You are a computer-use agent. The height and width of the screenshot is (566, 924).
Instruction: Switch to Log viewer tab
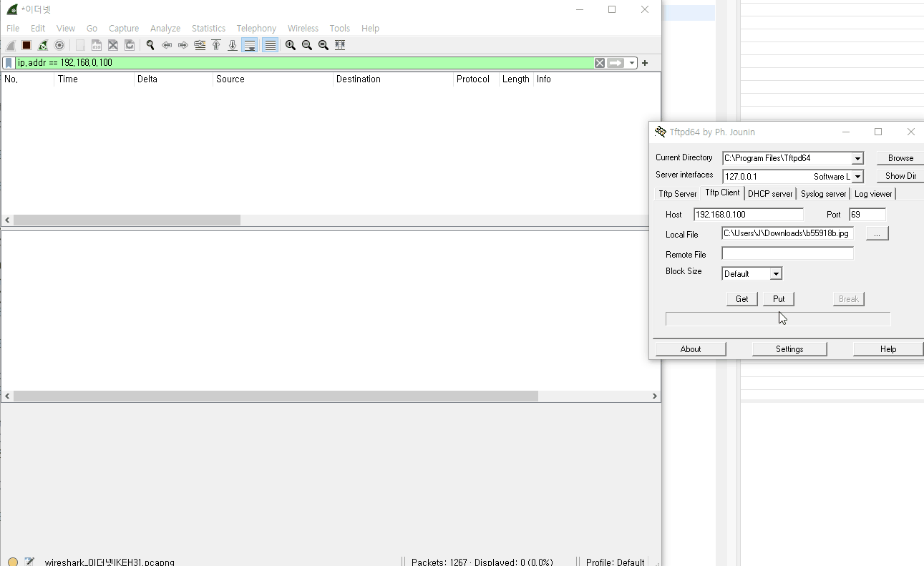(873, 194)
